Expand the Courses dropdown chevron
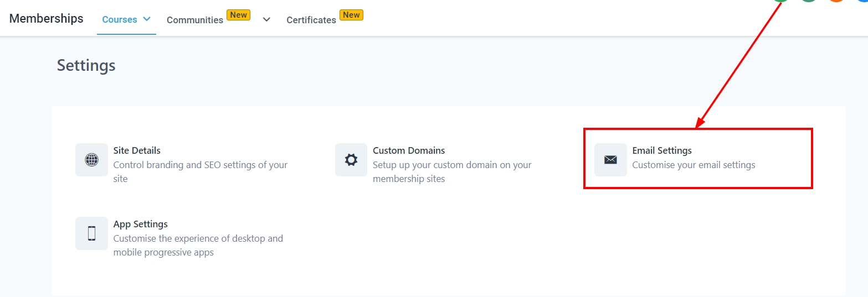This screenshot has width=868, height=297. [x=147, y=19]
